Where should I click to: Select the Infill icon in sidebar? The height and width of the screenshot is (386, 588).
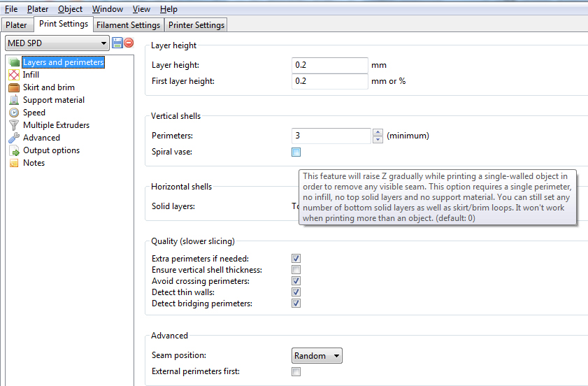tap(14, 75)
